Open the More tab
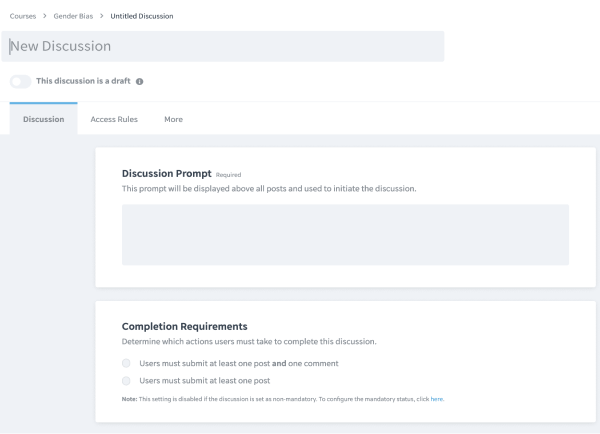600x434 pixels. (173, 119)
